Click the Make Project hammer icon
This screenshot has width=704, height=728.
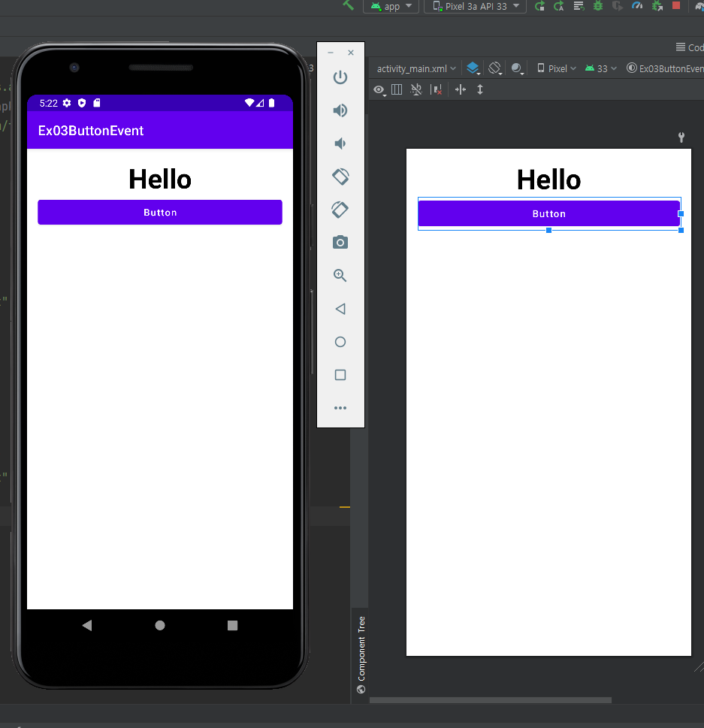(348, 5)
